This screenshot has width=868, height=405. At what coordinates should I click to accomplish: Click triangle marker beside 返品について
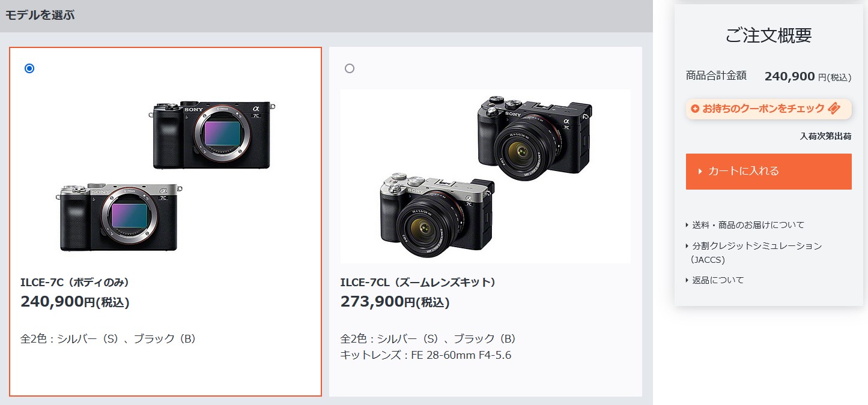pos(687,280)
